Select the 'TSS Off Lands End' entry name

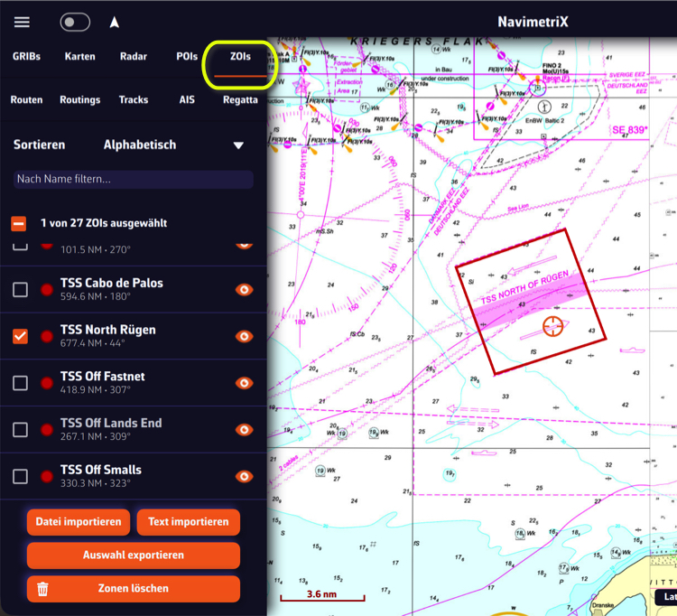click(x=111, y=423)
